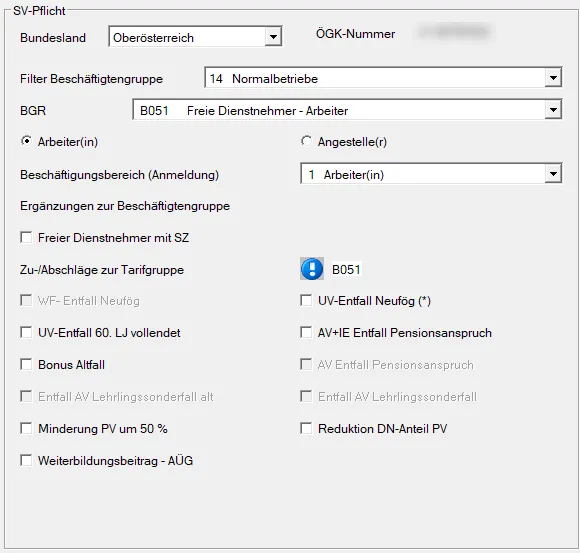Select the Angestelle(r) radio button
This screenshot has width=580, height=553.
(306, 141)
